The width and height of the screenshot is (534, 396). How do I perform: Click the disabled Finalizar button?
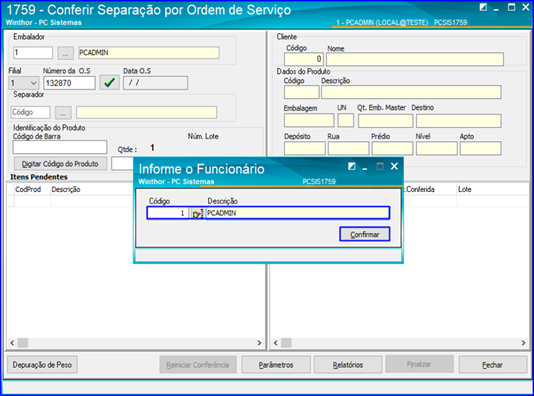pyautogui.click(x=419, y=364)
